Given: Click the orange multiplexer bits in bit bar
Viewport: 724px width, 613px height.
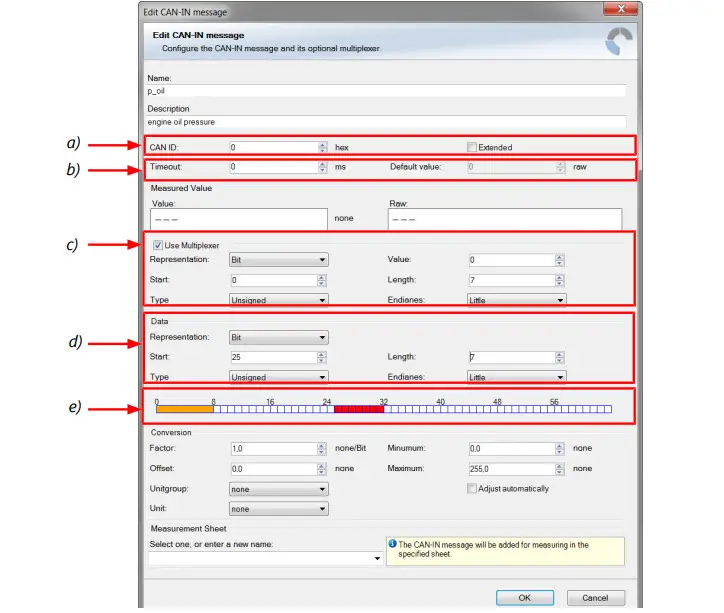Looking at the screenshot, I should pos(185,409).
